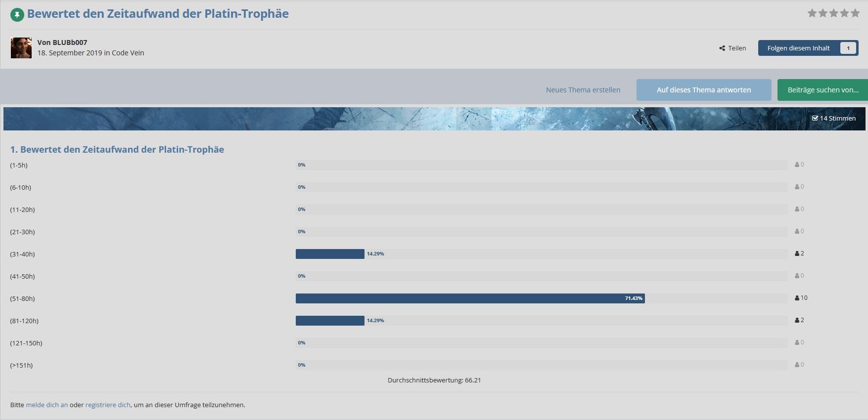Viewport: 868px width, 420px height.
Task: Click Auf dieses Thema antworten button
Action: (x=703, y=90)
